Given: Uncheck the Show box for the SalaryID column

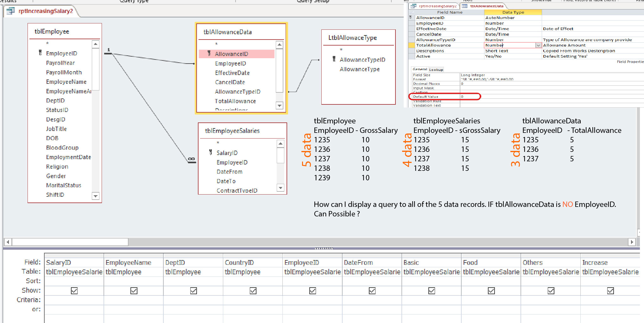Looking at the screenshot, I should 74,290.
